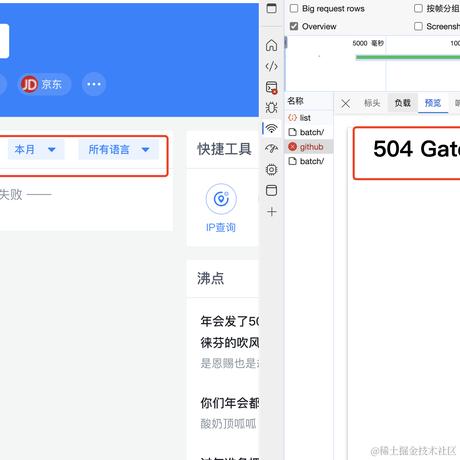460x460 pixels.
Task: Uncheck the Overview checkbox
Action: (294, 26)
